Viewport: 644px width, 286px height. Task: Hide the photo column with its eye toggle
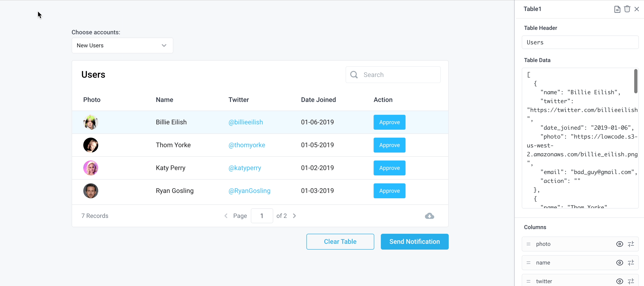coord(619,244)
